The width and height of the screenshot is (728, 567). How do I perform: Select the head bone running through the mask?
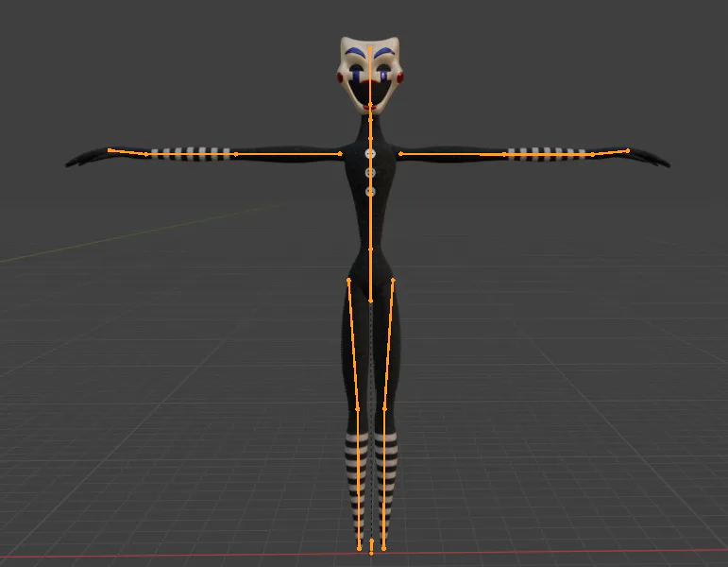click(370, 77)
